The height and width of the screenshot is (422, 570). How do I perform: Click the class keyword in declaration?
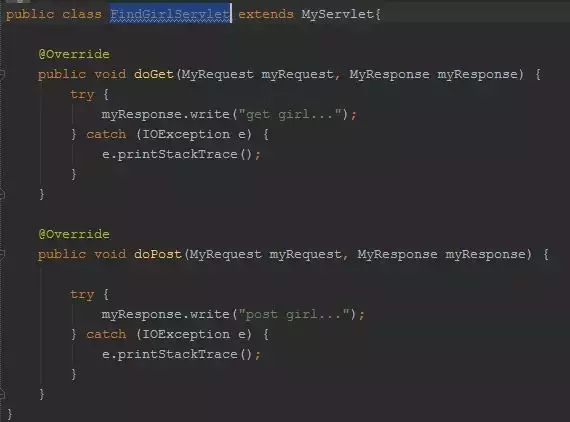tap(82, 15)
